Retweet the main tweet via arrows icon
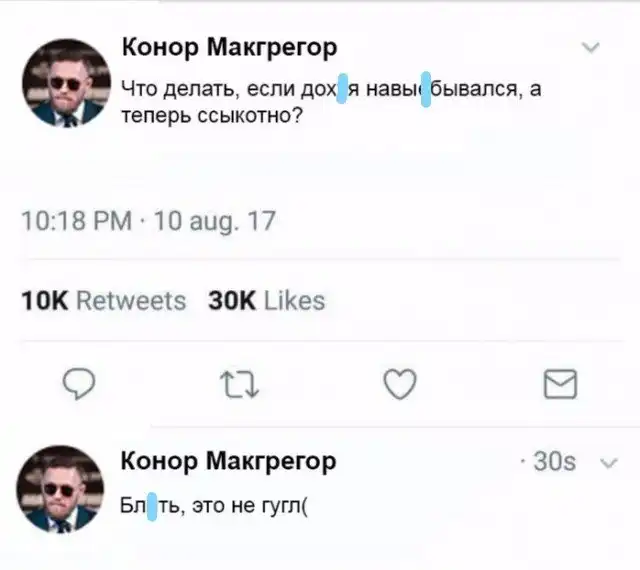 tap(233, 383)
